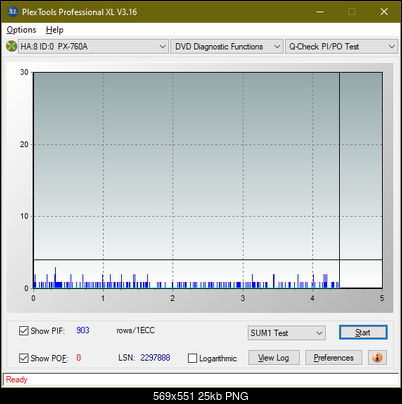Open the orange info button

pyautogui.click(x=377, y=358)
